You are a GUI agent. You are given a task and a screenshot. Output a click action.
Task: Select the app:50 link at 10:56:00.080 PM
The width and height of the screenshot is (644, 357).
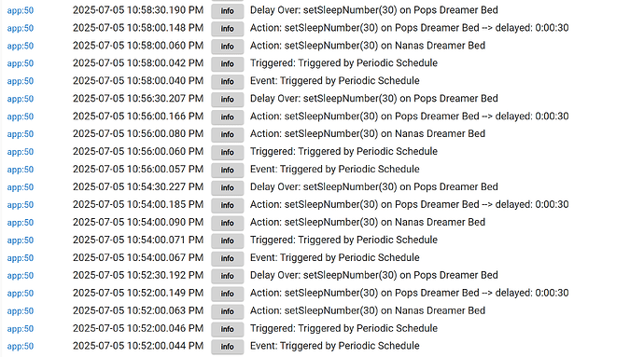21,134
